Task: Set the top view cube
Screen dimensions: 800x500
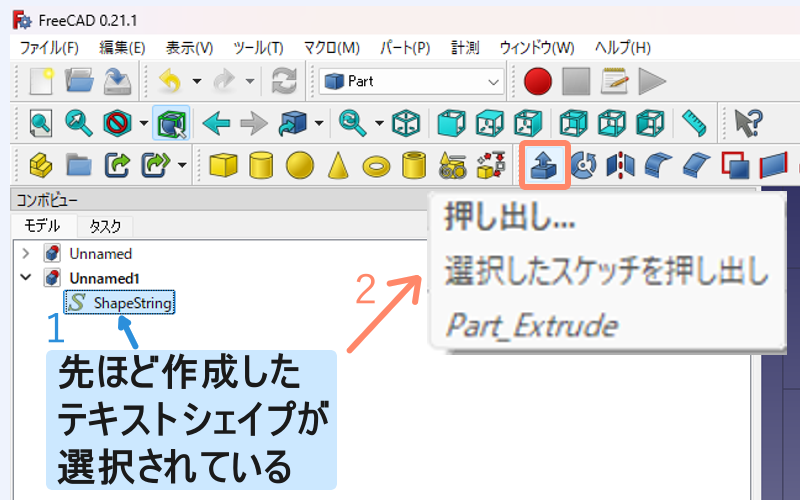Action: [489, 123]
